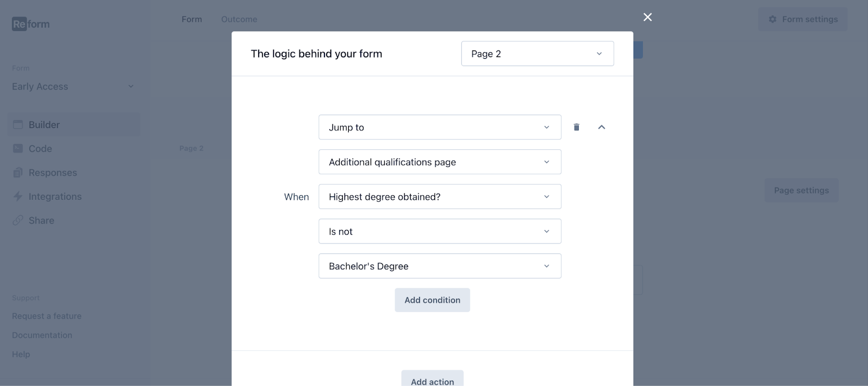Click the Form settings gear icon
The image size is (868, 386).
click(x=773, y=20)
